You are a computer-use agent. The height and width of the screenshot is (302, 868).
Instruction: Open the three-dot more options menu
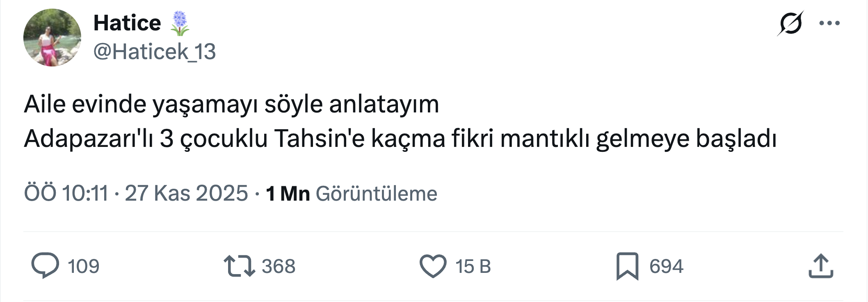[829, 23]
